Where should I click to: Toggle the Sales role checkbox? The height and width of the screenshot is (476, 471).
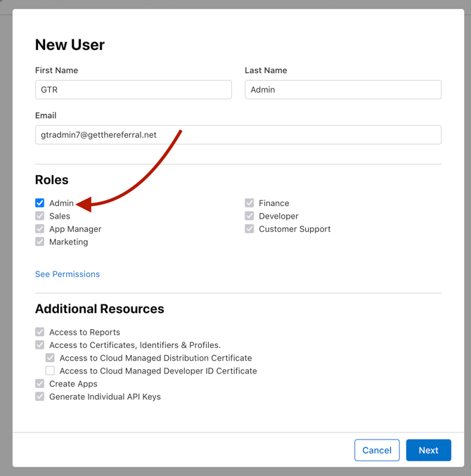pyautogui.click(x=40, y=216)
